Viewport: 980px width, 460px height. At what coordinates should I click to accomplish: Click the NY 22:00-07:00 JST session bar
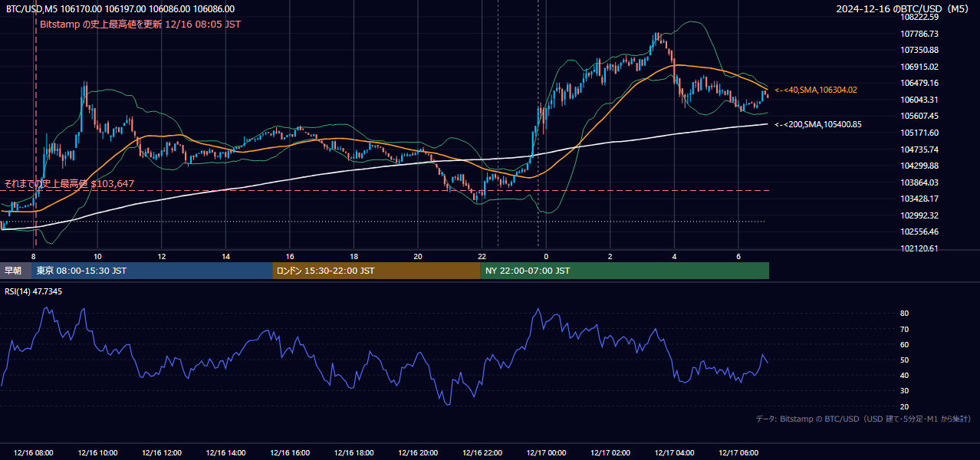pyautogui.click(x=625, y=271)
